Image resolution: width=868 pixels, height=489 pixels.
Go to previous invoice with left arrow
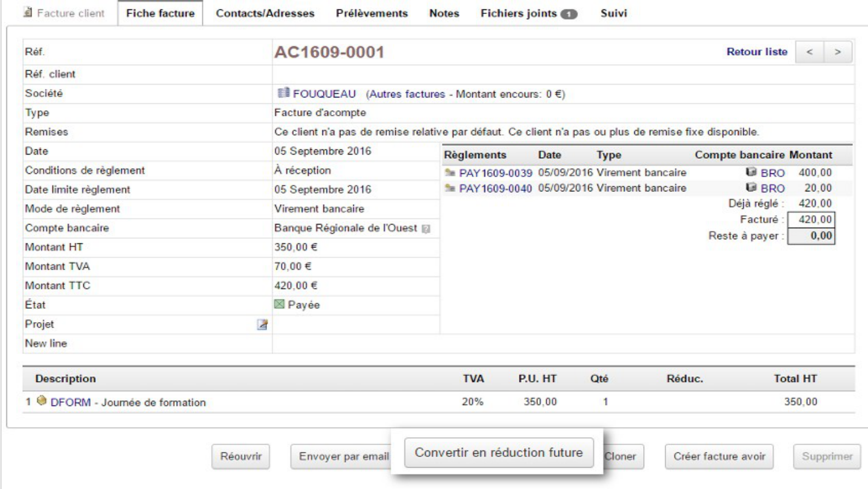click(x=809, y=52)
